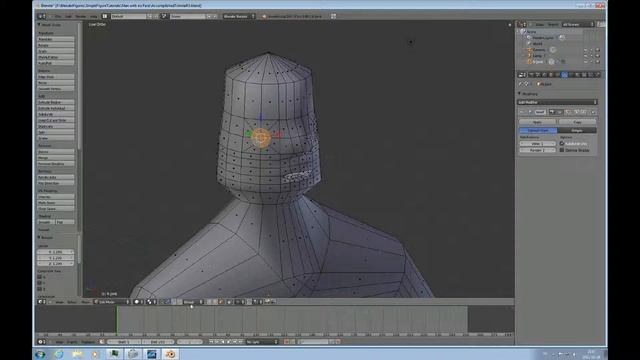
Task: Click the modifier Copy button
Action: point(577,122)
